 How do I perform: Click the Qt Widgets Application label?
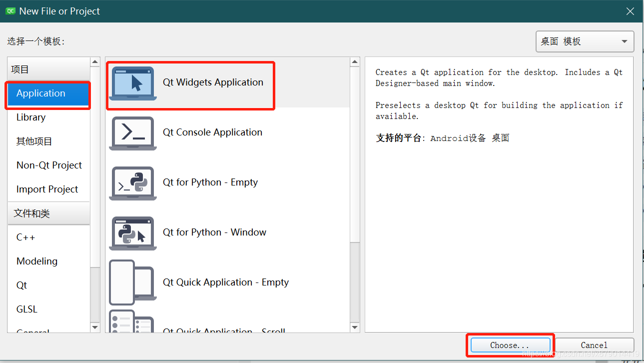(213, 82)
